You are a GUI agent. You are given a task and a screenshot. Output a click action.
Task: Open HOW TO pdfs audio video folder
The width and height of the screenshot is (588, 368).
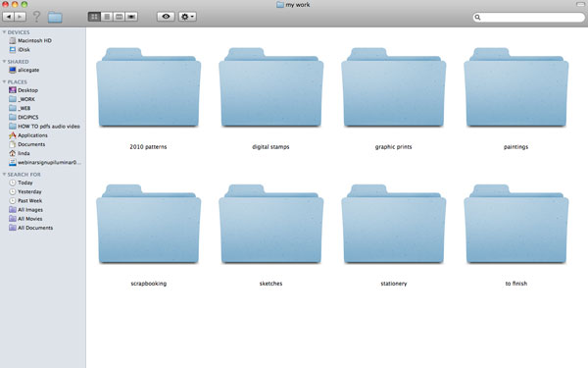point(44,127)
